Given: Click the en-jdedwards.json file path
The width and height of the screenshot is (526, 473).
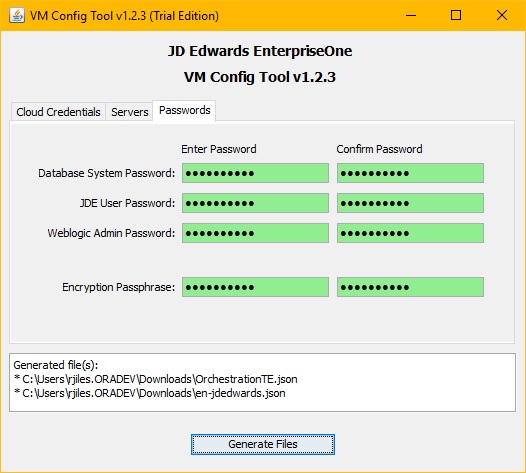Looking at the screenshot, I should (x=150, y=393).
